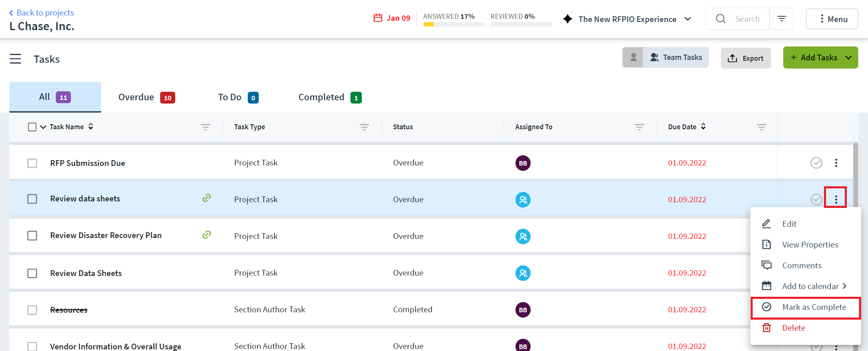Click the task list vertical scrollbar

[x=856, y=175]
